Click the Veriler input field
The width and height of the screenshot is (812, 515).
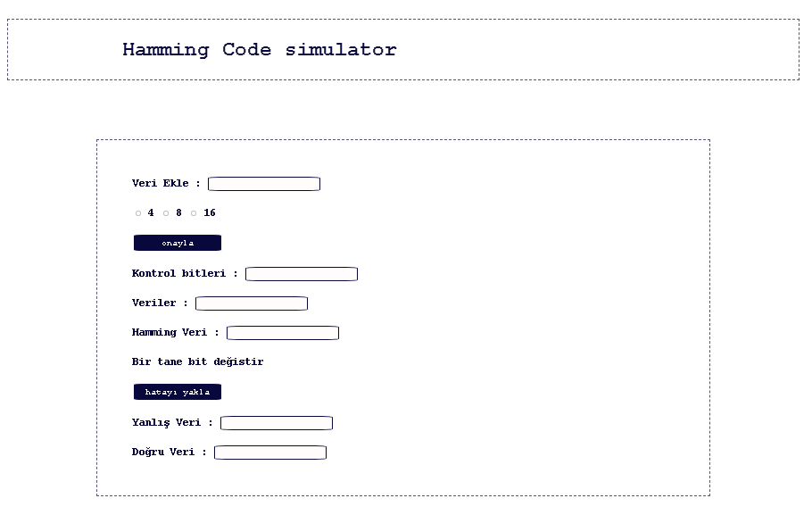click(251, 303)
